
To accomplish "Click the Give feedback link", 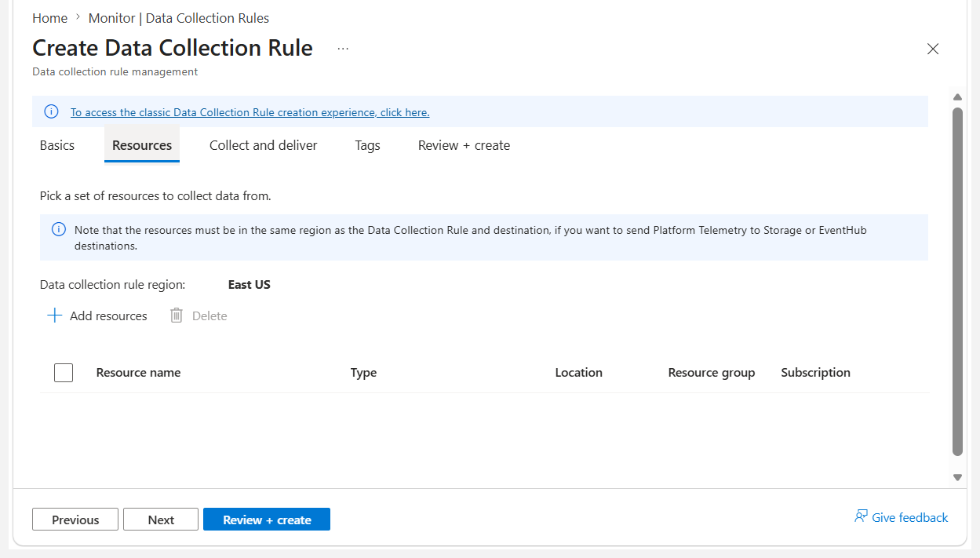I will 910,517.
